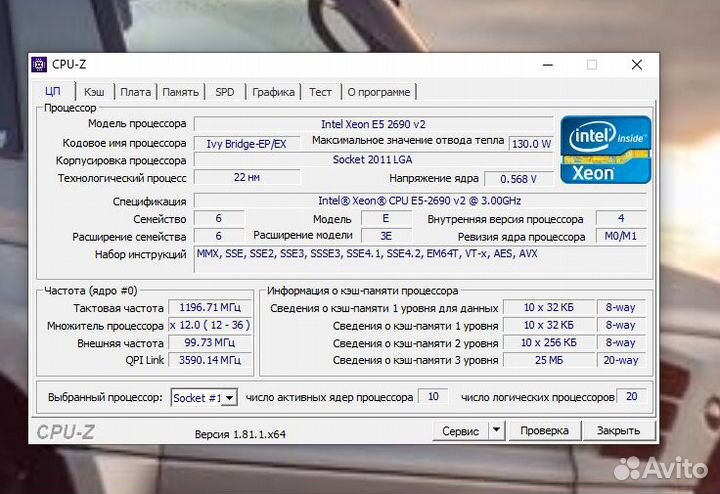This screenshot has width=720, height=494.
Task: Click the instruction set list starting with MMX
Action: tap(420, 259)
